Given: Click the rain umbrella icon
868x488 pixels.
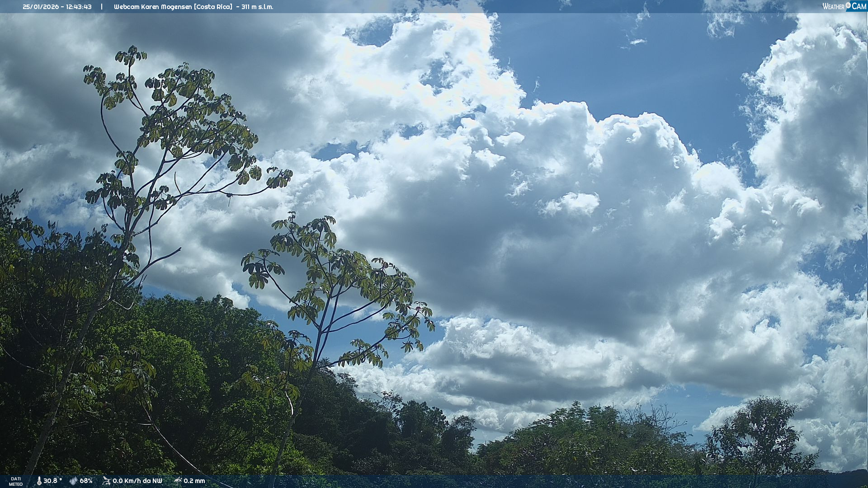Looking at the screenshot, I should point(178,481).
